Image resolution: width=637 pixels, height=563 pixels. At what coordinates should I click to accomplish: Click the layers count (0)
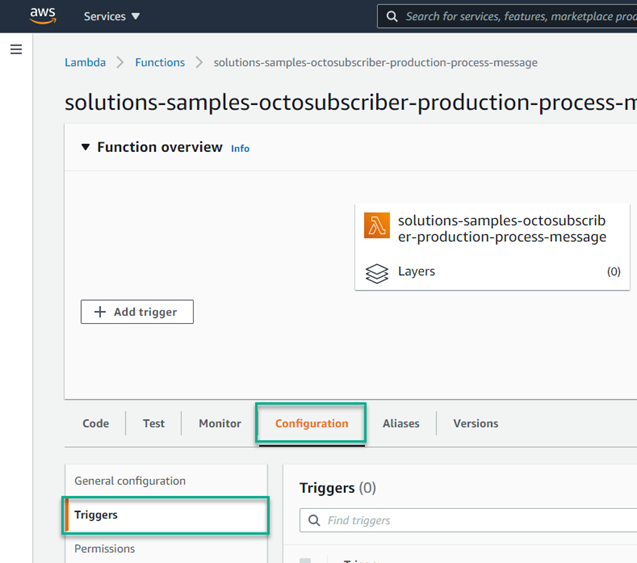[x=613, y=271]
